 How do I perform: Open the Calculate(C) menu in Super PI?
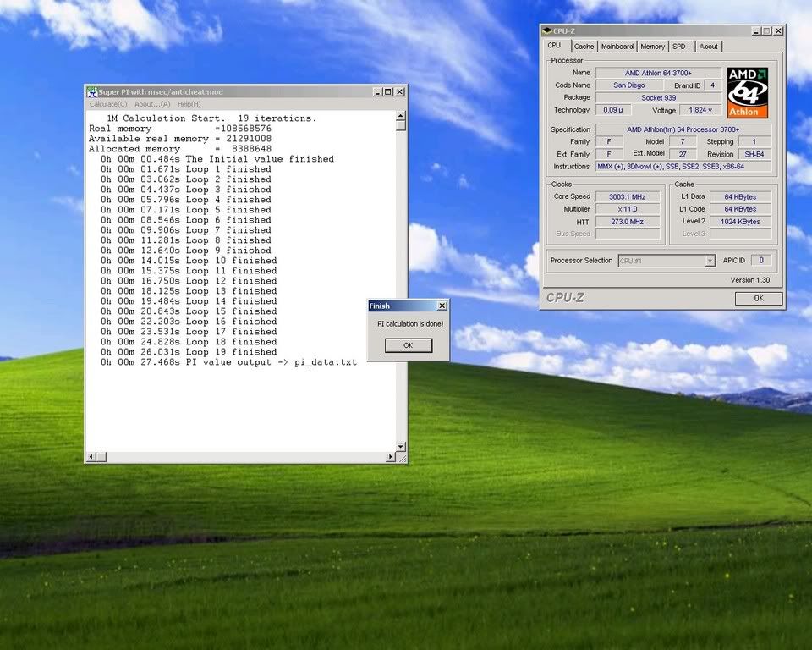click(108, 104)
